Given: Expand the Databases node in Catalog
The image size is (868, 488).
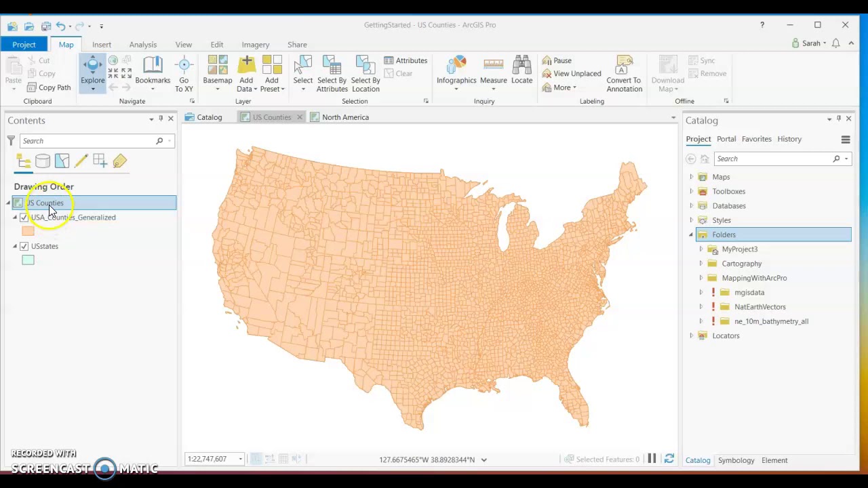Looking at the screenshot, I should click(x=691, y=205).
